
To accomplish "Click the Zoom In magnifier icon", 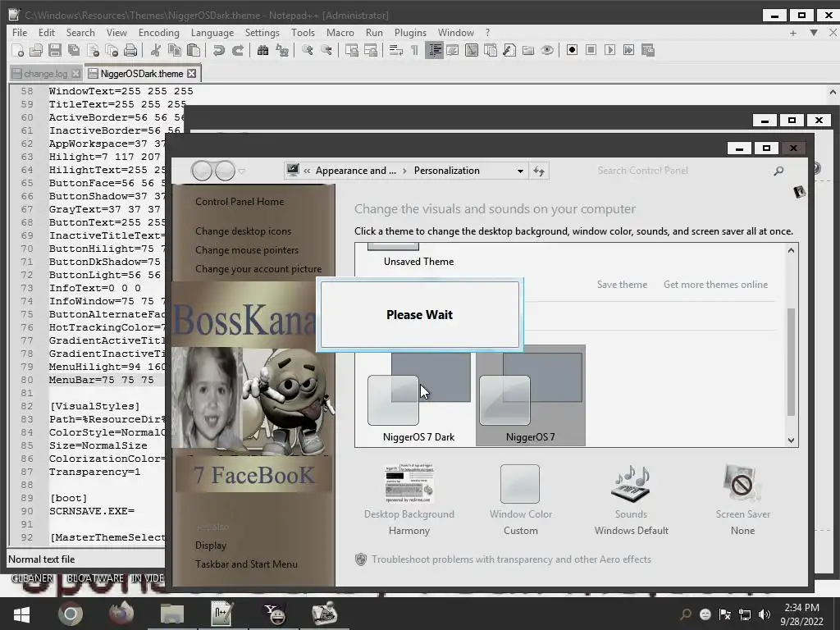I will coord(307,50).
